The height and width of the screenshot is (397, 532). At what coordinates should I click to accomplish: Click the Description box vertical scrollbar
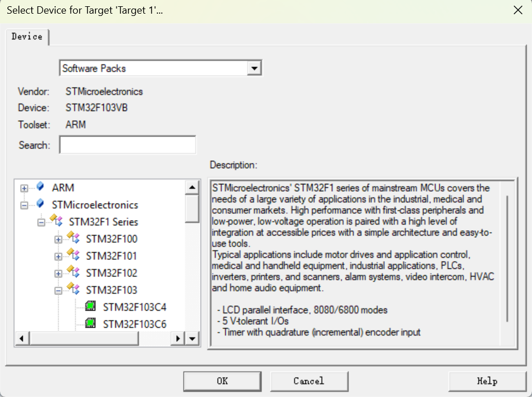tap(508, 259)
